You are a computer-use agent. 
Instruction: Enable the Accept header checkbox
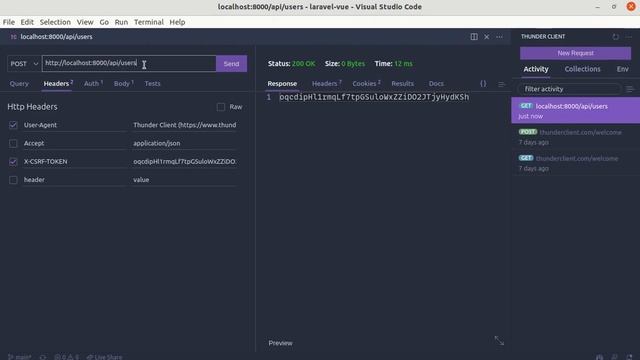(x=13, y=143)
